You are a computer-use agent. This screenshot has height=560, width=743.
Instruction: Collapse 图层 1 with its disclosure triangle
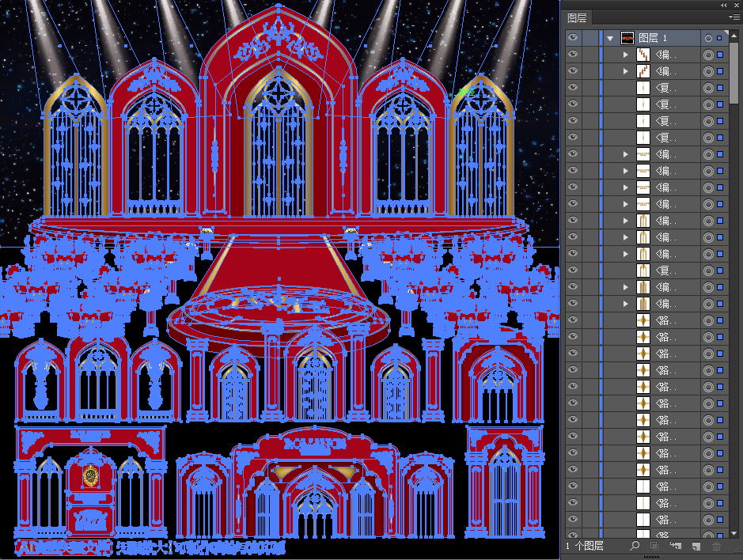(x=610, y=38)
